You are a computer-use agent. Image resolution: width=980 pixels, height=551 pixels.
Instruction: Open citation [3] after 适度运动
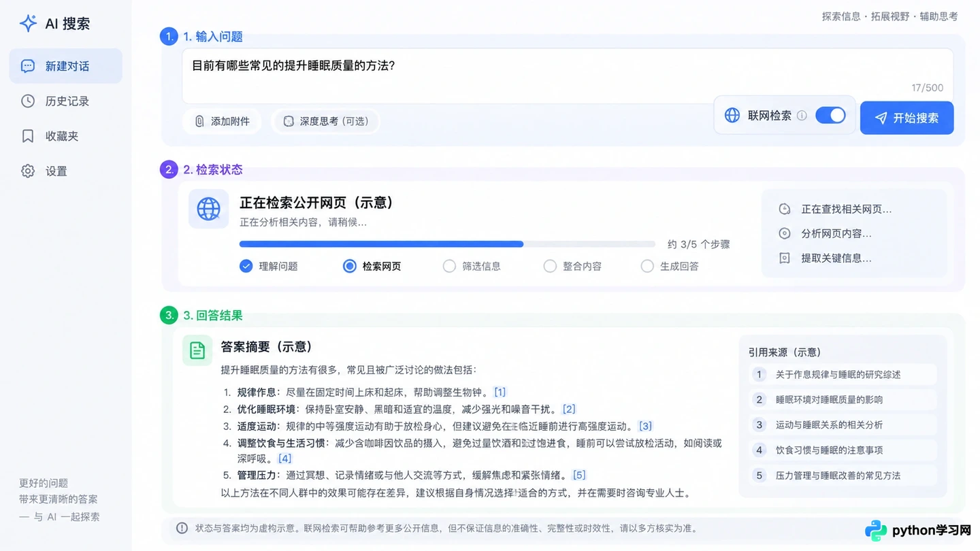(645, 426)
